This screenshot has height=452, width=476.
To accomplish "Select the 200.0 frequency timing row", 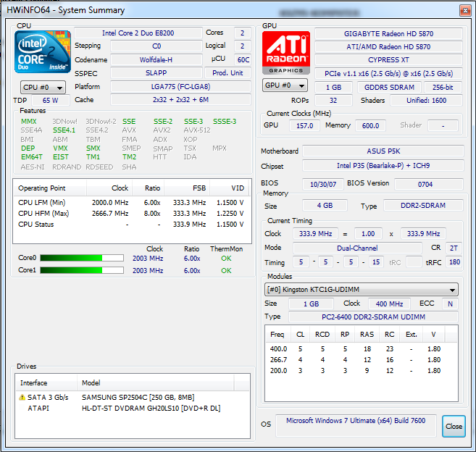I will 362,371.
